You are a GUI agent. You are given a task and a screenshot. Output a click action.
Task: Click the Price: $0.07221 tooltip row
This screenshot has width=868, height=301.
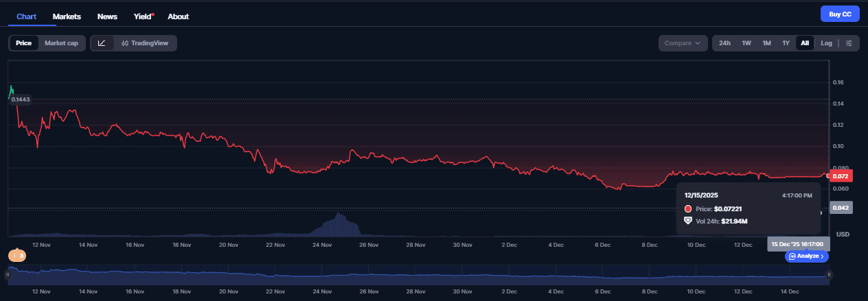click(x=713, y=208)
